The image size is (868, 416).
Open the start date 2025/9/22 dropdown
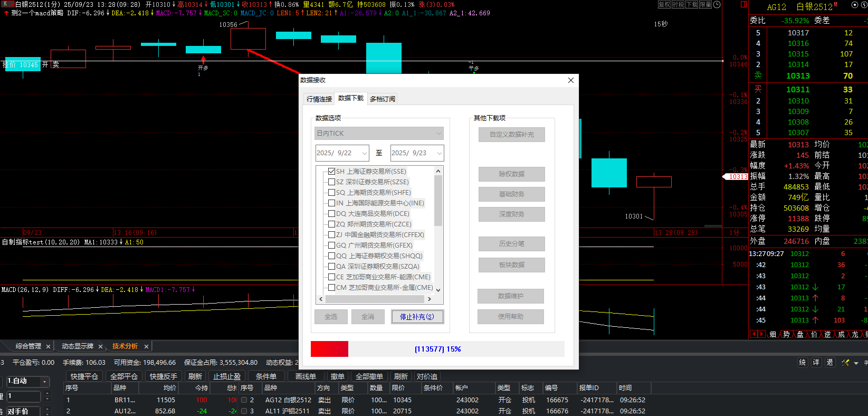click(x=364, y=153)
